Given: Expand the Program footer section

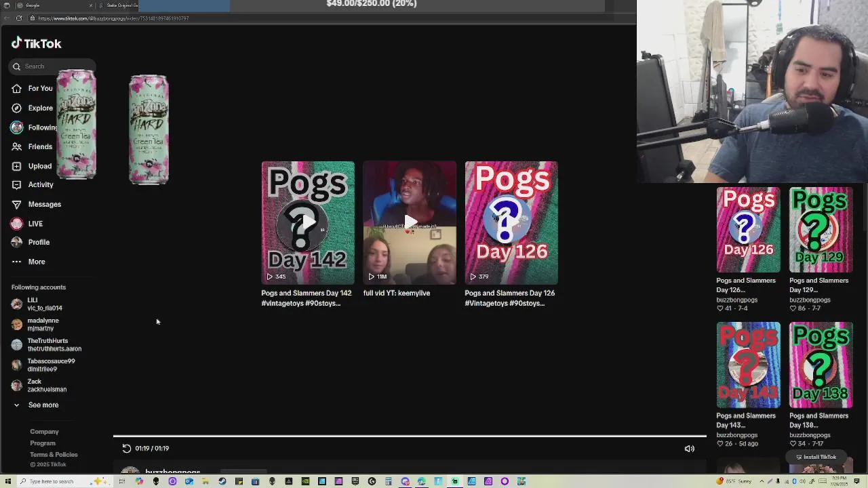Looking at the screenshot, I should point(43,443).
